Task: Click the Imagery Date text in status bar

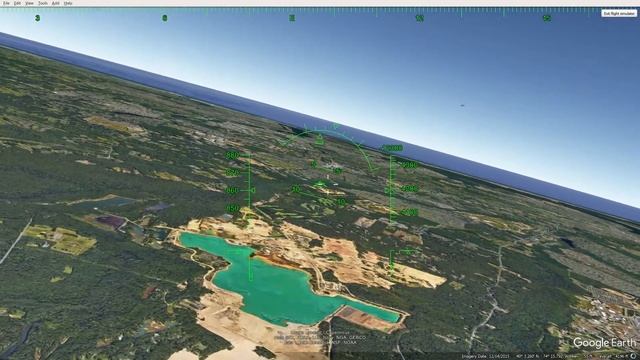Action: 486,356
